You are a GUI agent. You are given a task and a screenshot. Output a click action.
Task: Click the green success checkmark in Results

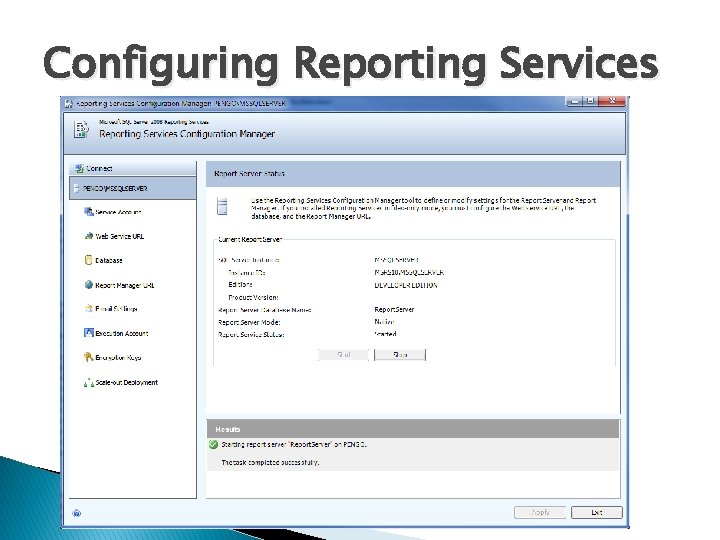(x=213, y=444)
